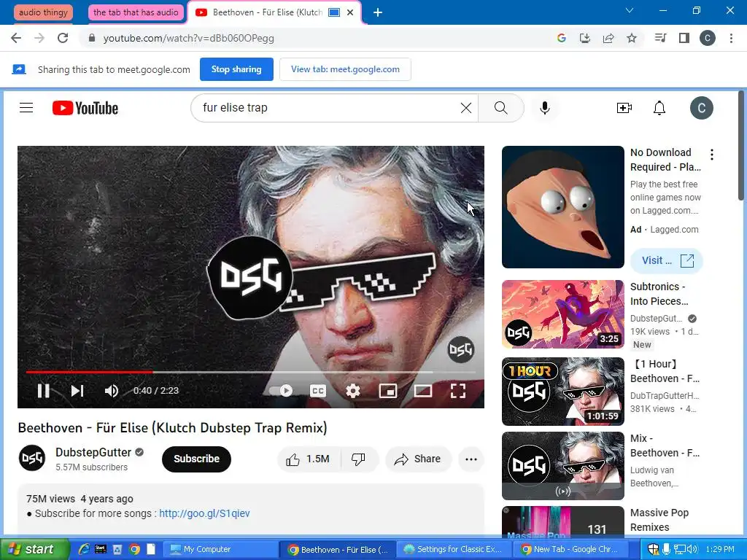Skip to next video in player
Screen dimensions: 747x560
[x=77, y=391]
